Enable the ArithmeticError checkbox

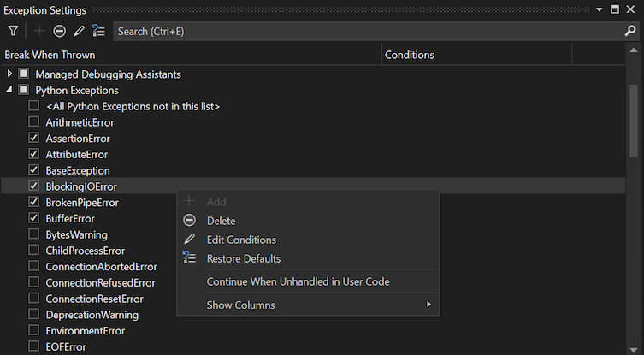[x=34, y=122]
